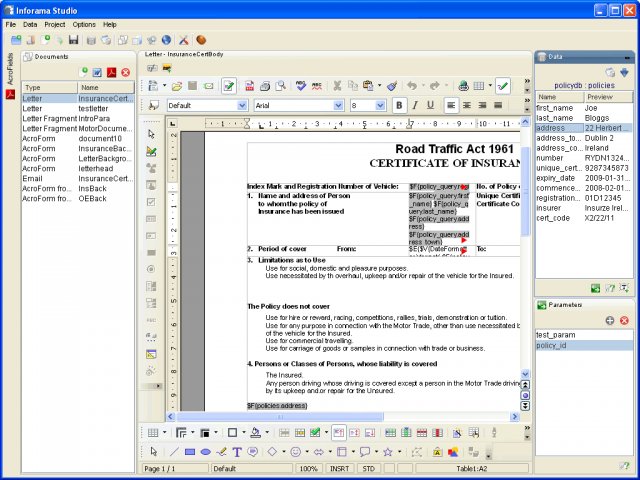Image resolution: width=640 pixels, height=480 pixels.
Task: Click the Fontwork gallery icon
Action: tap(437, 452)
